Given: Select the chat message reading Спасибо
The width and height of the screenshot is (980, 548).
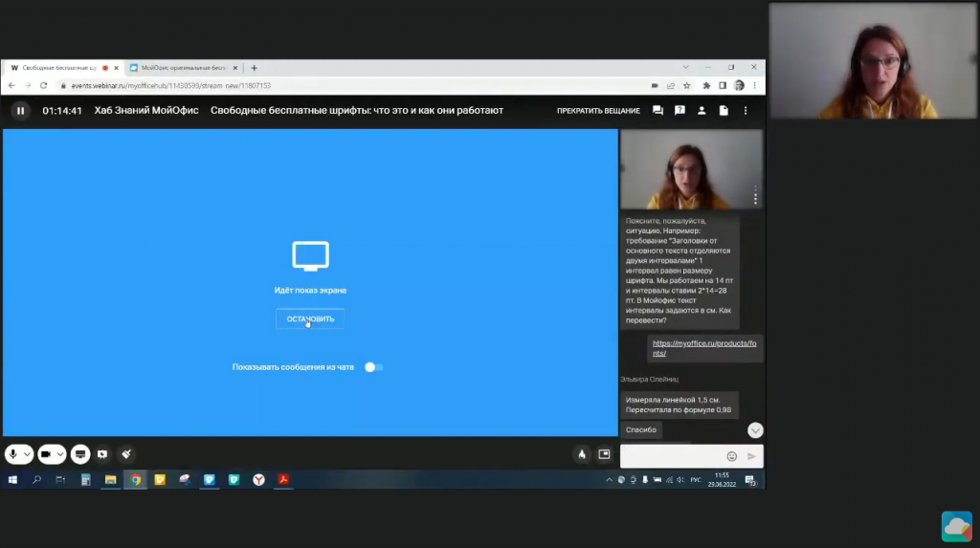Looking at the screenshot, I should pyautogui.click(x=641, y=430).
